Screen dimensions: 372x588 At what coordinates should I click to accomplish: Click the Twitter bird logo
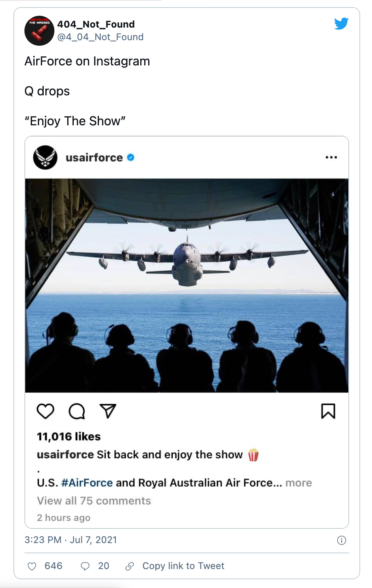[x=341, y=24]
